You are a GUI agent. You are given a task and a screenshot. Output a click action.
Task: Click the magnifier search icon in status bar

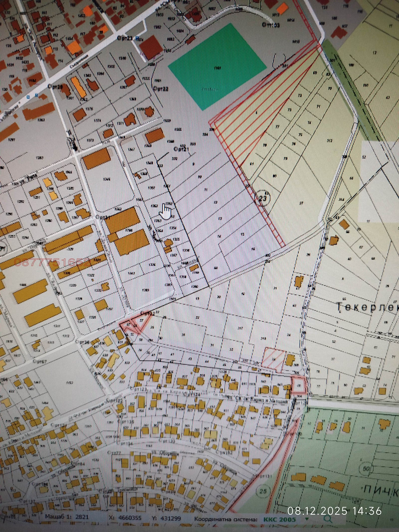click(x=328, y=519)
